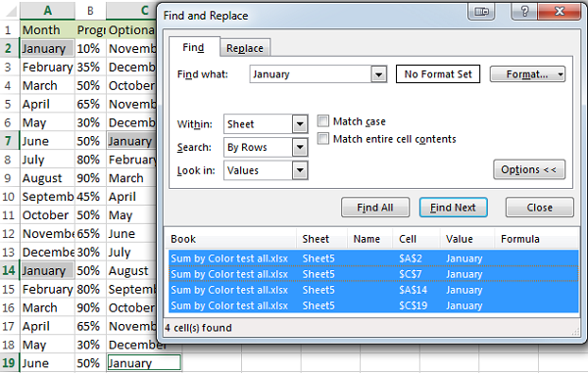This screenshot has height=373, width=588.
Task: Select the $C$7 result row
Action: coord(373,274)
